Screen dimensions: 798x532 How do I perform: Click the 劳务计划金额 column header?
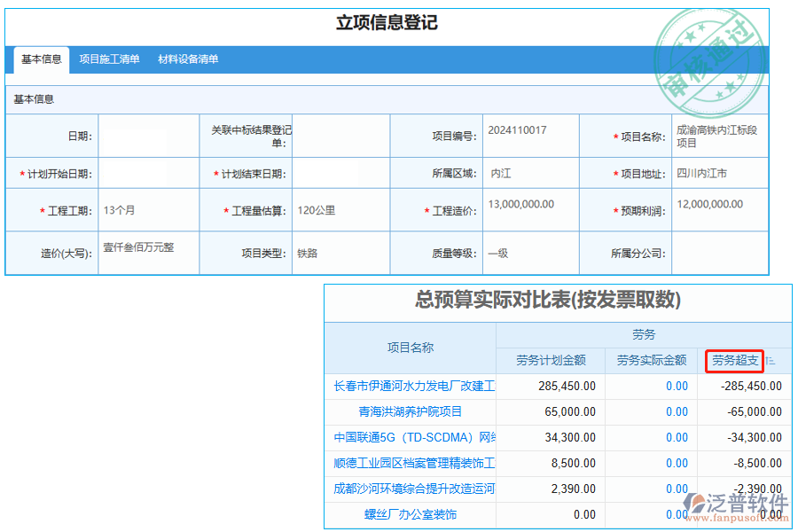(x=551, y=360)
